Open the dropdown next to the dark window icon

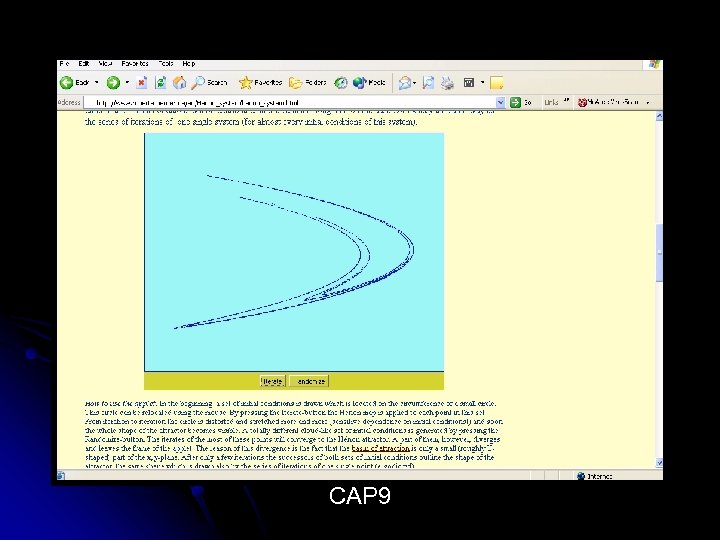pos(482,83)
